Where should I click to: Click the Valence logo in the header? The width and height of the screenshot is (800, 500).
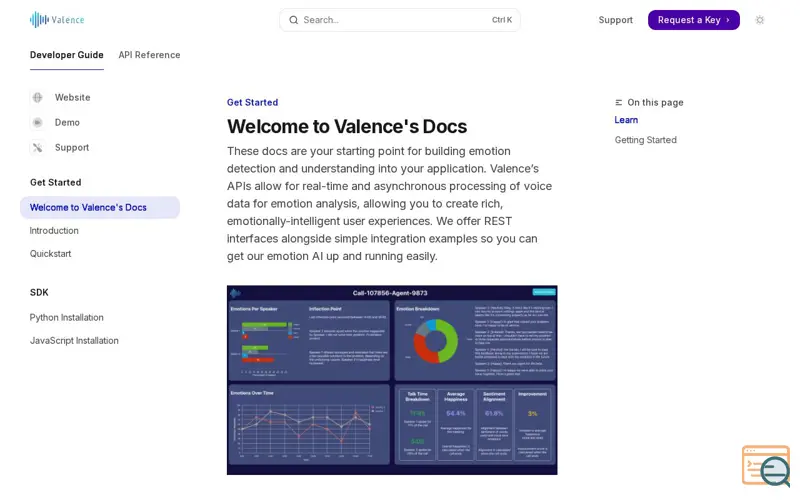[57, 20]
